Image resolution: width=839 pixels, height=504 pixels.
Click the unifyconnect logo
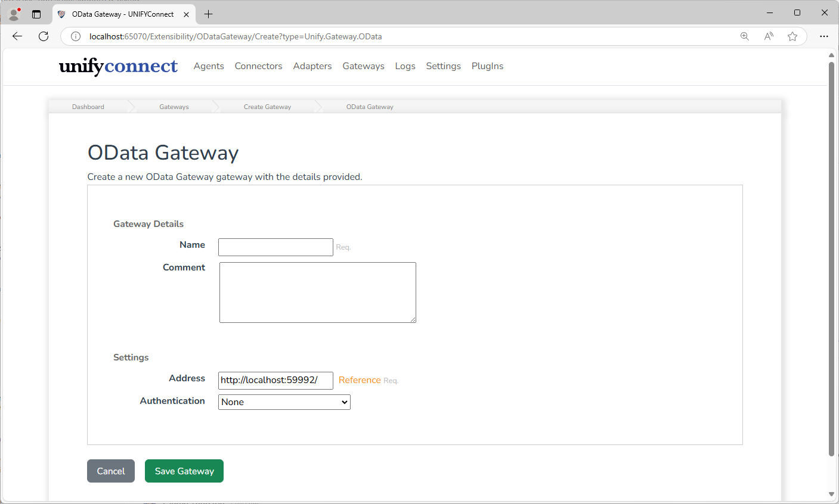tap(118, 66)
